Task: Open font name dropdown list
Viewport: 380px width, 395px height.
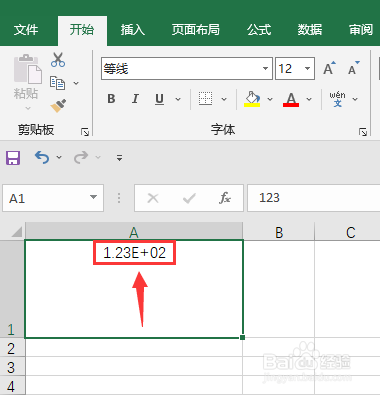Action: tap(265, 69)
